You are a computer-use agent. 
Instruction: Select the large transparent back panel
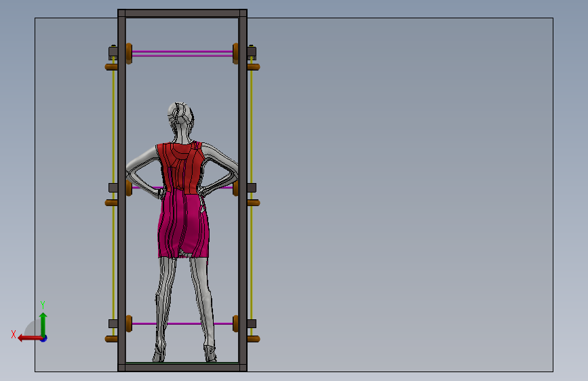(399, 195)
